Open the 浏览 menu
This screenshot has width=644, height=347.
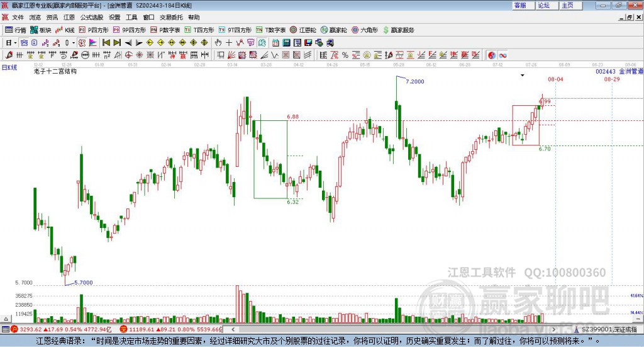[35, 17]
